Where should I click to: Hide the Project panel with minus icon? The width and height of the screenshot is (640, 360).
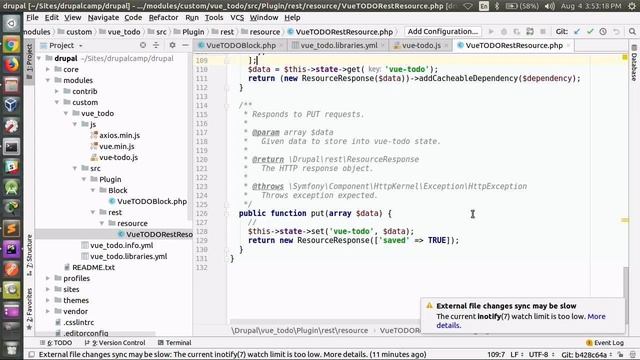[x=185, y=45]
